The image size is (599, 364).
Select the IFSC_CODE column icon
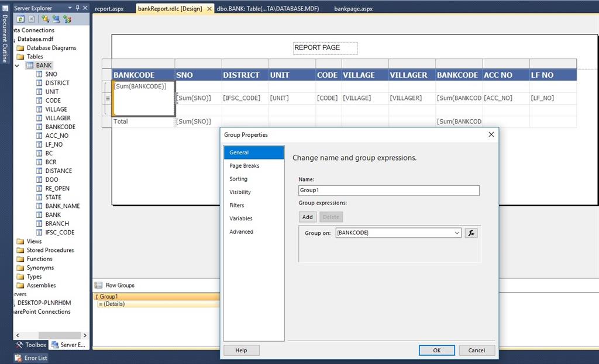[39, 233]
